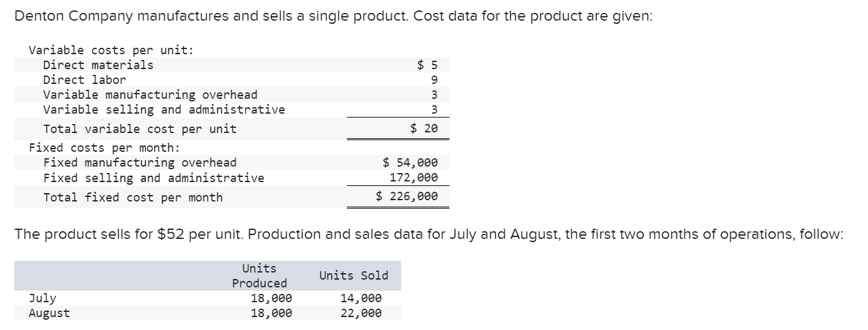Click the Fixed costs per month heading

pyautogui.click(x=104, y=147)
